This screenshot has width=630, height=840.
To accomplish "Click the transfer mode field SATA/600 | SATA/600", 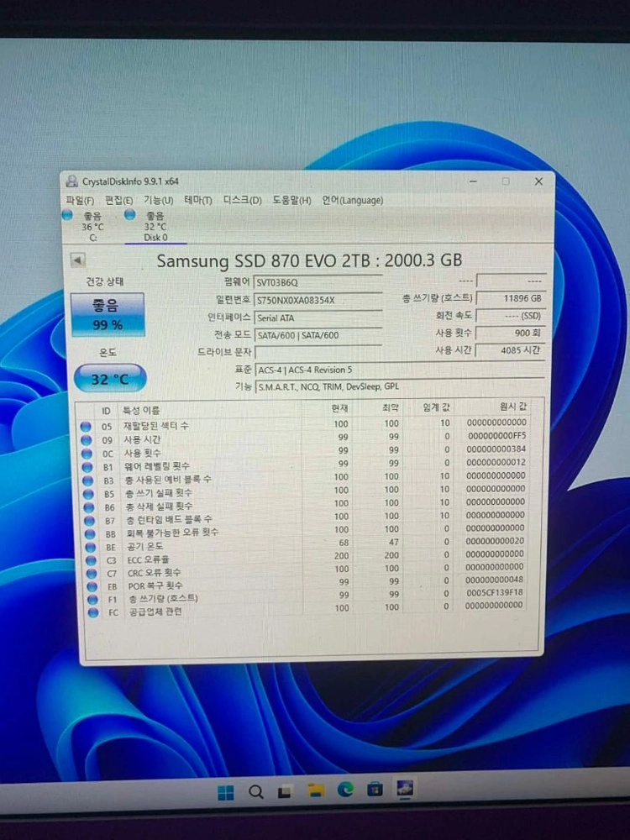I will 318,335.
